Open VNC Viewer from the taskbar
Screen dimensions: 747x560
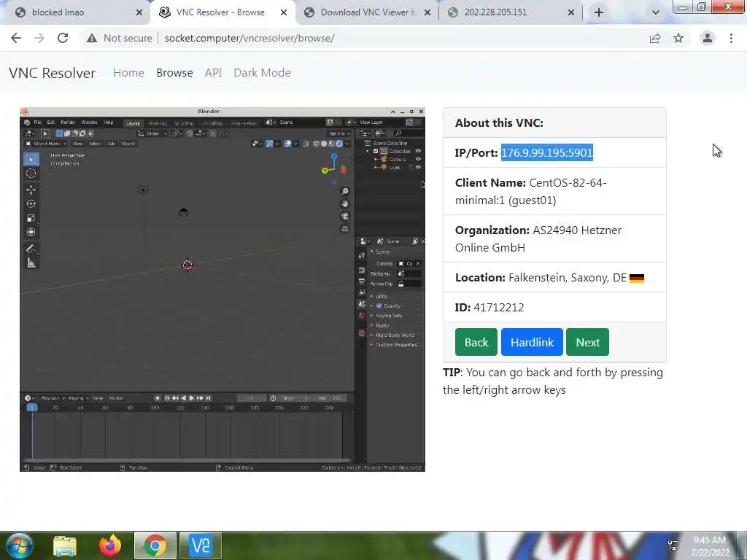[x=201, y=545]
